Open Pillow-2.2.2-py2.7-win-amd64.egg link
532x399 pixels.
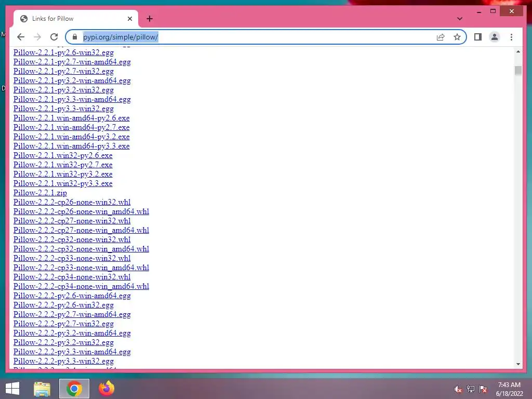point(72,314)
